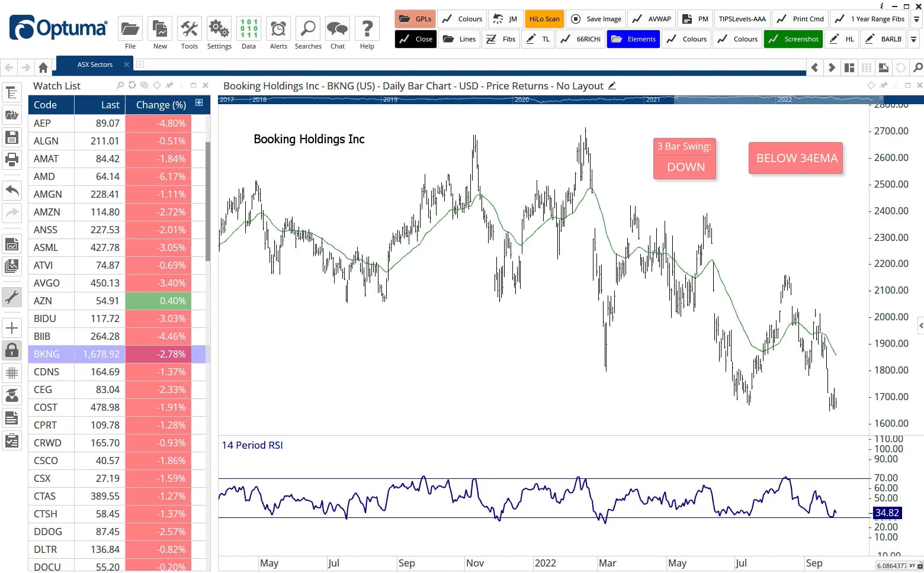This screenshot has width=924, height=573.
Task: Sort by Last column header
Action: point(100,105)
